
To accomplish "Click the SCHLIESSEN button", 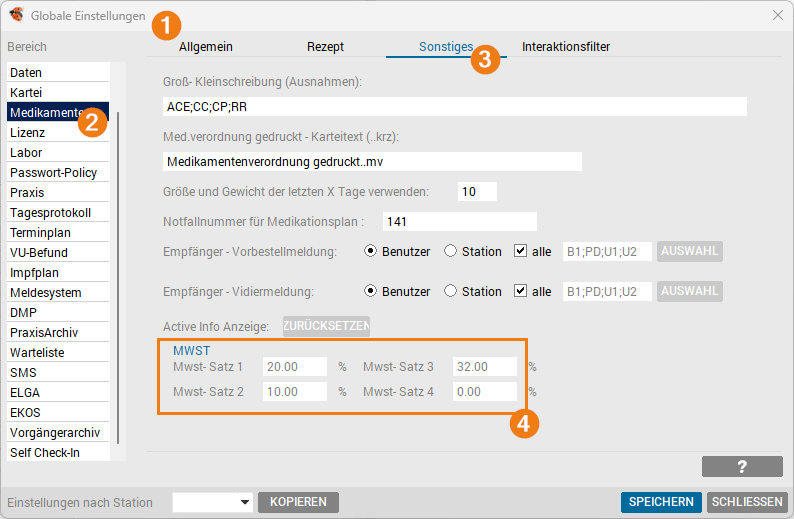I will [746, 502].
